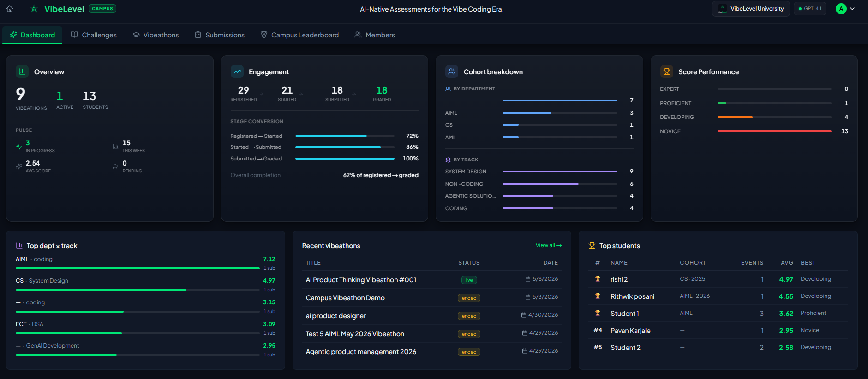Click the STATUS column header
Image resolution: width=868 pixels, height=379 pixels.
(469, 263)
